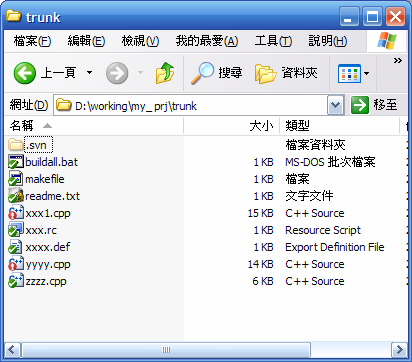The height and width of the screenshot is (362, 412).
Task: Open the 檔案(F) menu
Action: click(32, 41)
